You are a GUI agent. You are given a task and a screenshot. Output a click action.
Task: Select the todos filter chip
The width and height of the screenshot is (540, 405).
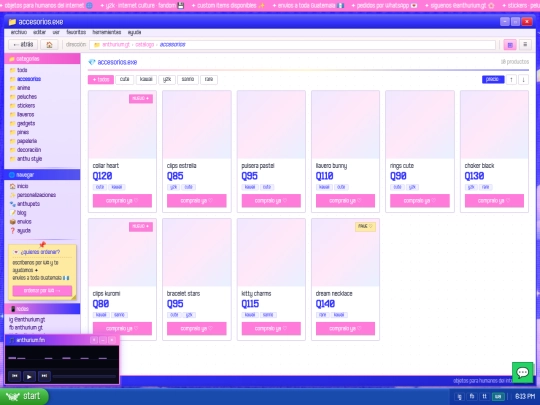click(x=101, y=80)
